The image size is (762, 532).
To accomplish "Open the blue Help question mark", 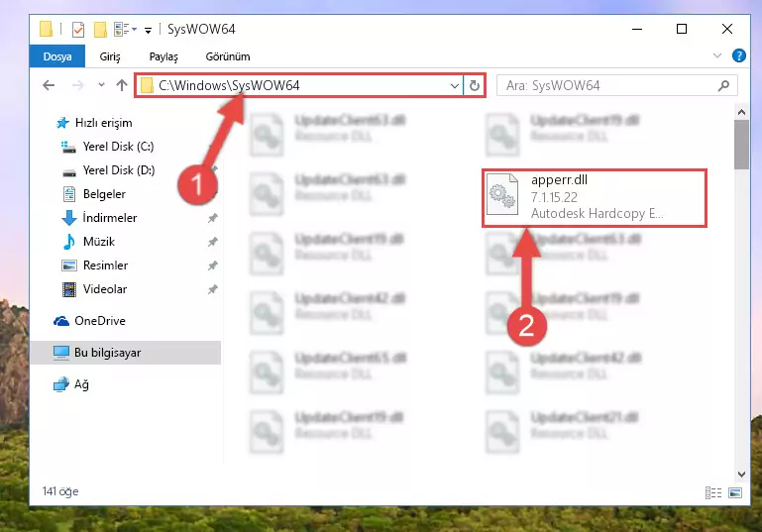I will pyautogui.click(x=738, y=55).
